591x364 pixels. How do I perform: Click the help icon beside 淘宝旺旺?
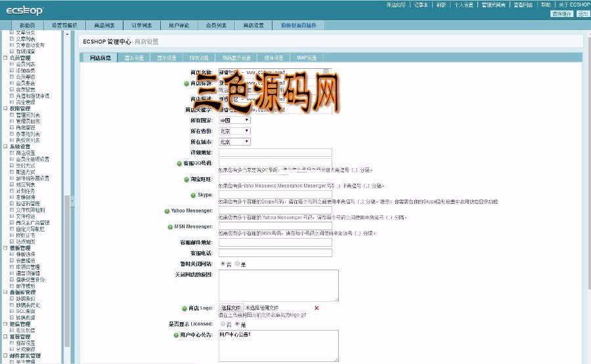186,180
